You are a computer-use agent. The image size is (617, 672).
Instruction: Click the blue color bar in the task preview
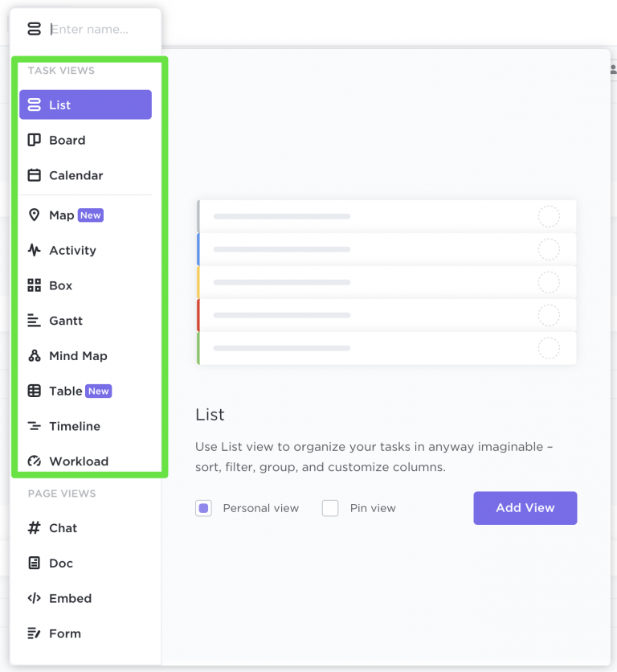click(x=198, y=249)
